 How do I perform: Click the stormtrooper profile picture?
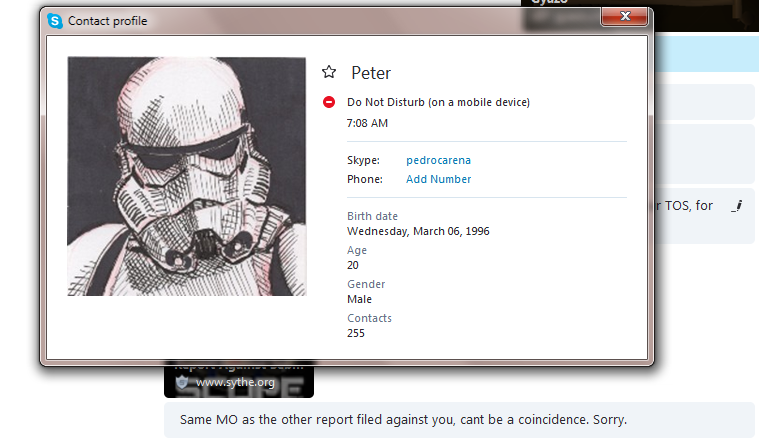click(186, 176)
